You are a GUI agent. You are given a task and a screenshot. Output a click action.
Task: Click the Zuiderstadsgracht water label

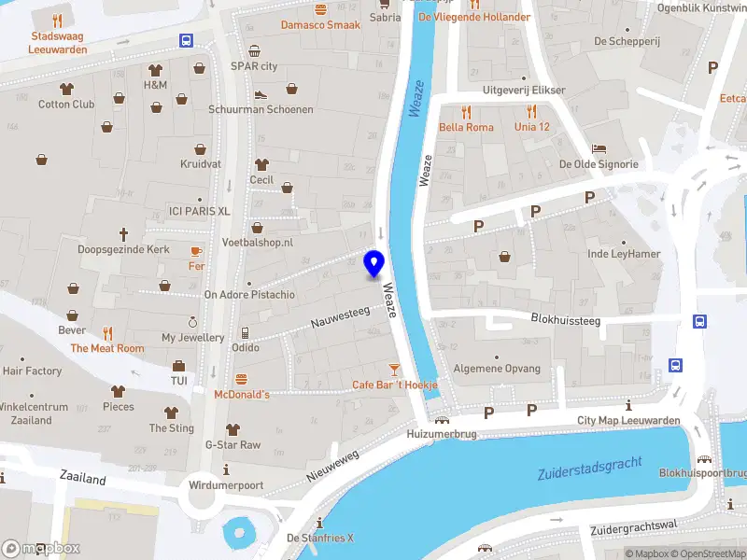pyautogui.click(x=590, y=469)
